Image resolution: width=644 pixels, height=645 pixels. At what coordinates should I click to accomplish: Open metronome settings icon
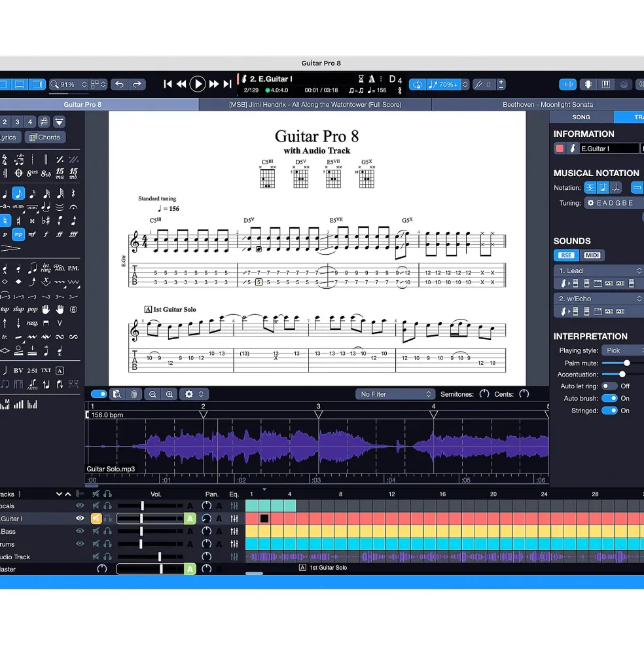click(x=371, y=79)
